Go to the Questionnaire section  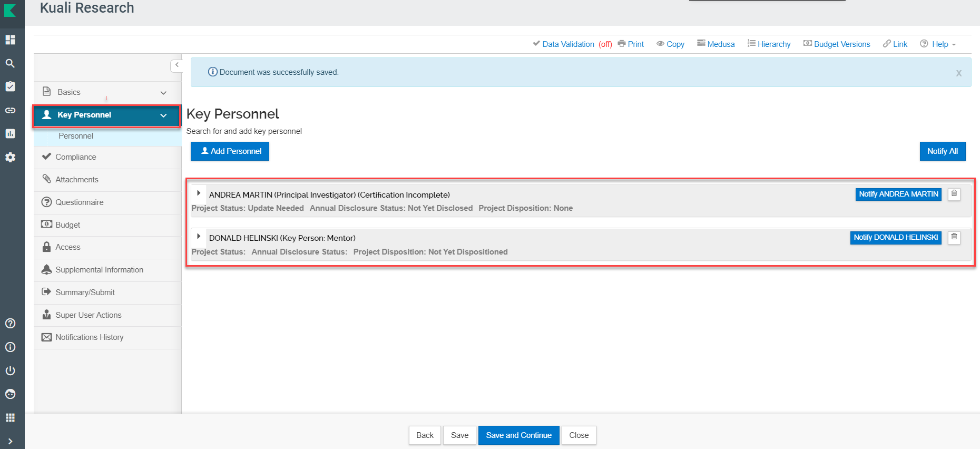pos(107,202)
